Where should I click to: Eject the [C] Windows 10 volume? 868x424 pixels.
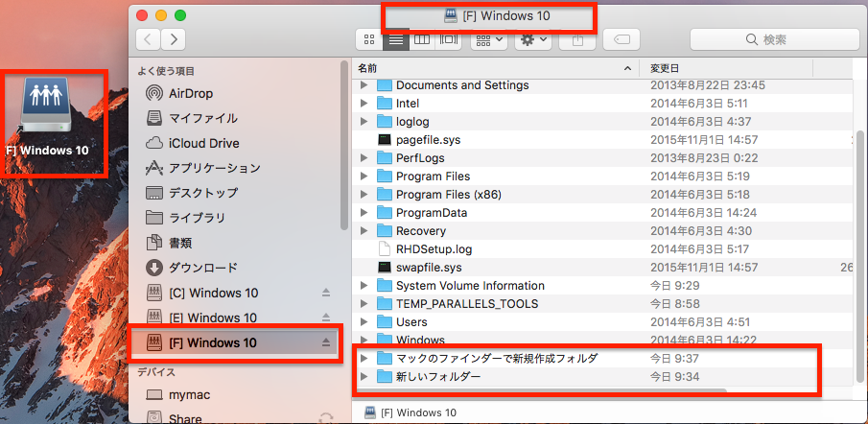click(x=326, y=293)
